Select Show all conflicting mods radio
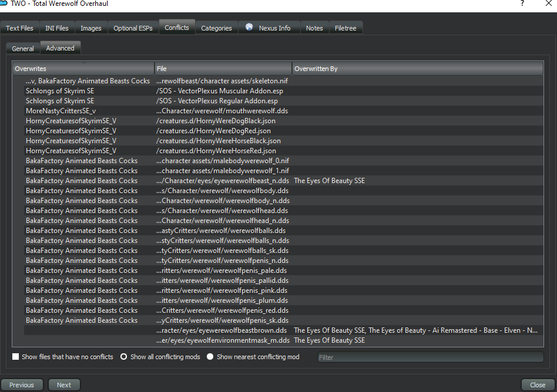557x392 pixels. point(123,357)
